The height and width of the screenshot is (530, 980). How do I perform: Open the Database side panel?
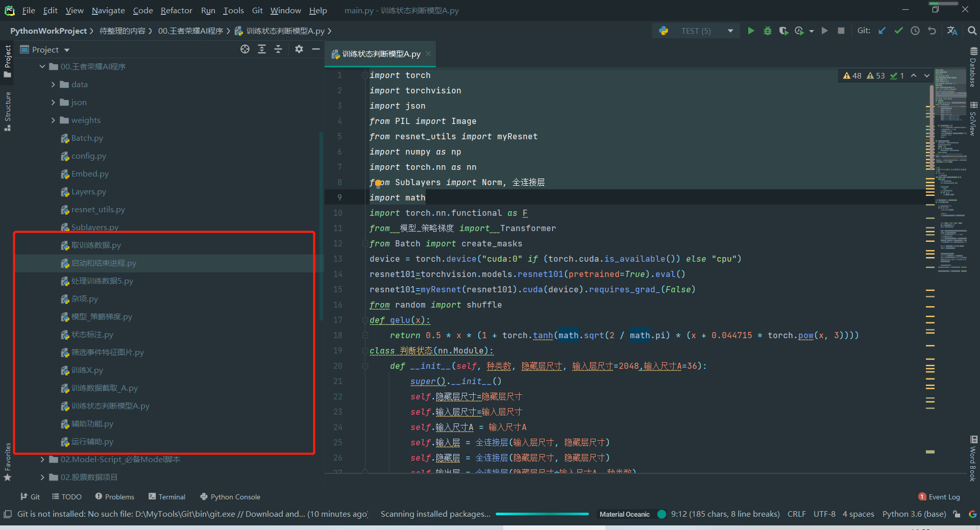[x=973, y=66]
